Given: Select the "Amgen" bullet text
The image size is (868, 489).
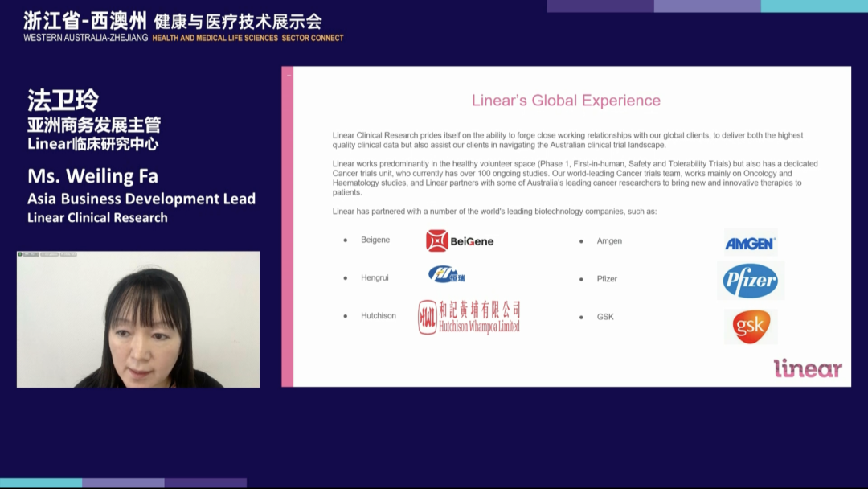Looking at the screenshot, I should coord(609,241).
